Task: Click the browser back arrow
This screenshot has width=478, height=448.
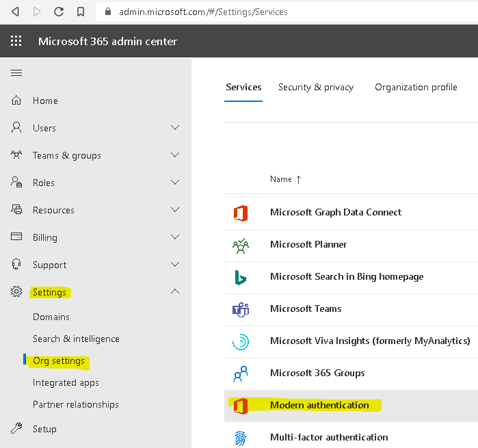Action: click(15, 12)
